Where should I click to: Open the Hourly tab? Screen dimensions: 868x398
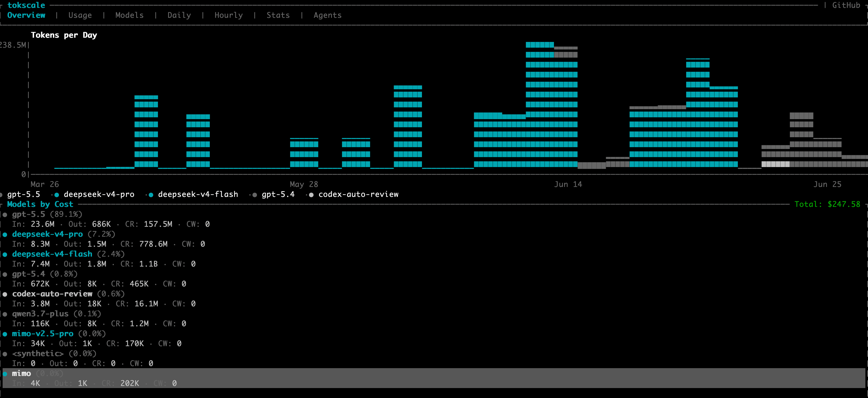pos(228,15)
